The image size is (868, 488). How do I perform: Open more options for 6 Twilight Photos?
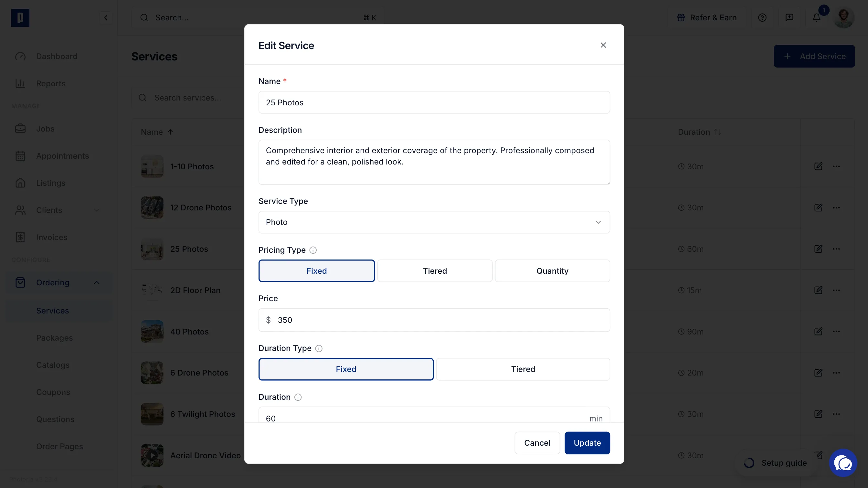[836, 414]
